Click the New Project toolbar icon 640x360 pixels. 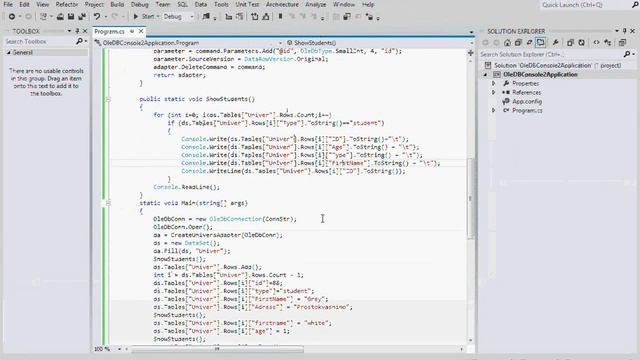43,17
